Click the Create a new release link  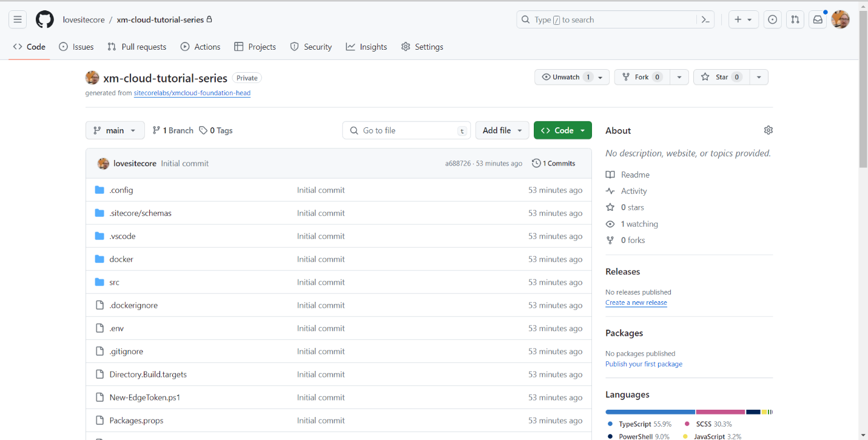(x=636, y=302)
